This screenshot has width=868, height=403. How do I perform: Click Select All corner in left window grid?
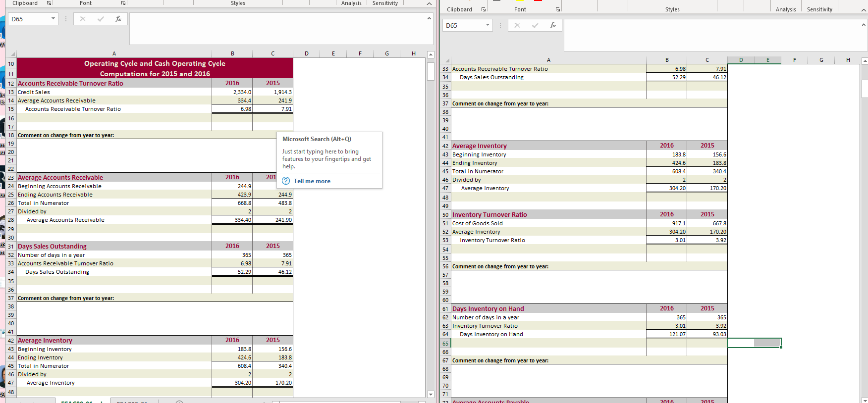(x=12, y=53)
